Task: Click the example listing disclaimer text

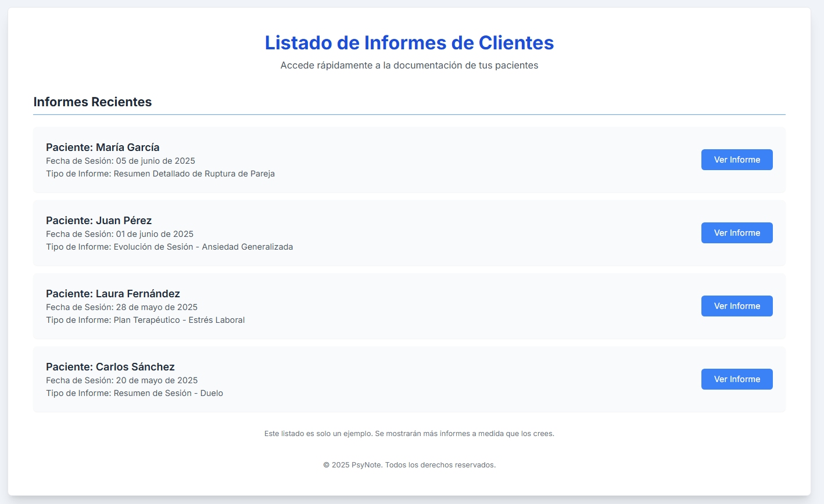Action: 409,433
